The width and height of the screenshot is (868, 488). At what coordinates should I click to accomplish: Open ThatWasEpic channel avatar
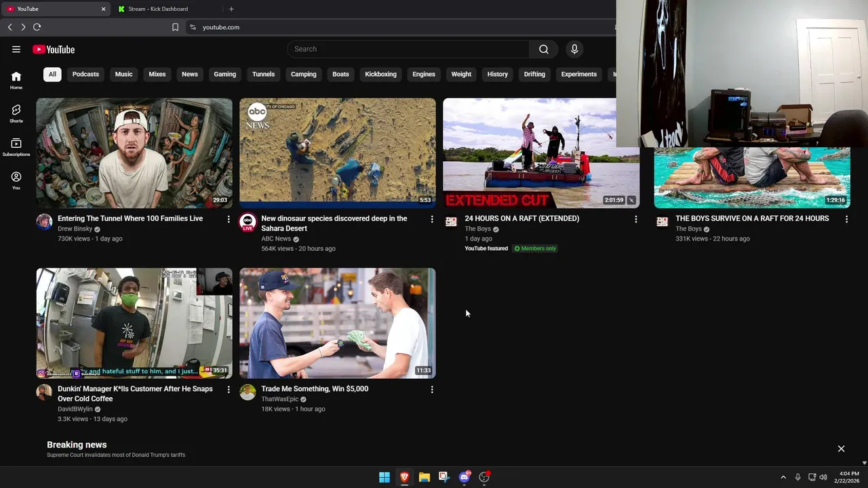pyautogui.click(x=248, y=392)
